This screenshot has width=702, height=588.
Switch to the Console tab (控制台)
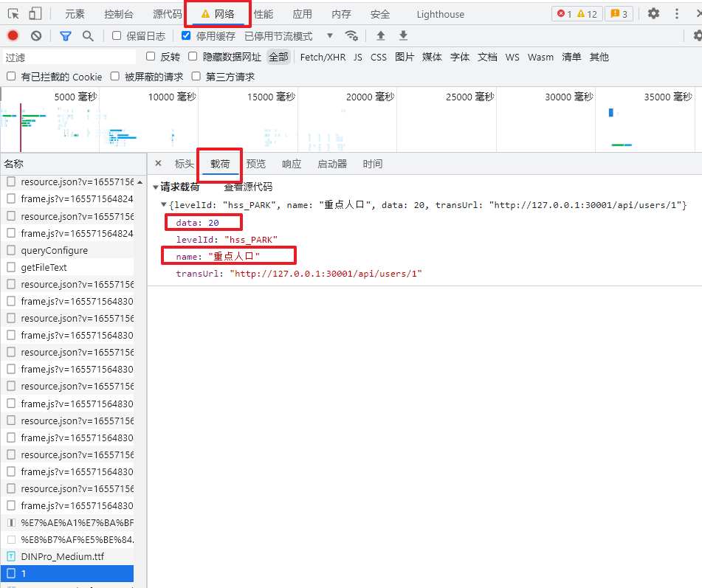(x=119, y=14)
